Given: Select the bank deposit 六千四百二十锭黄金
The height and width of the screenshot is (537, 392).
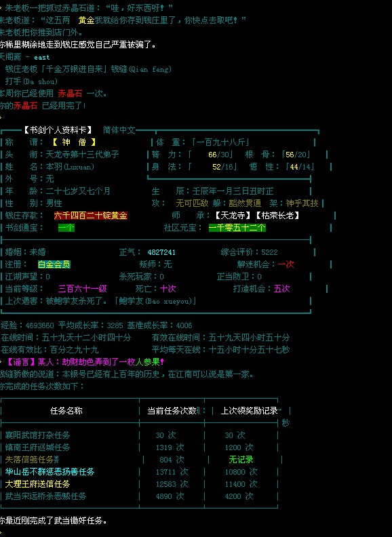Looking at the screenshot, I should tap(90, 216).
